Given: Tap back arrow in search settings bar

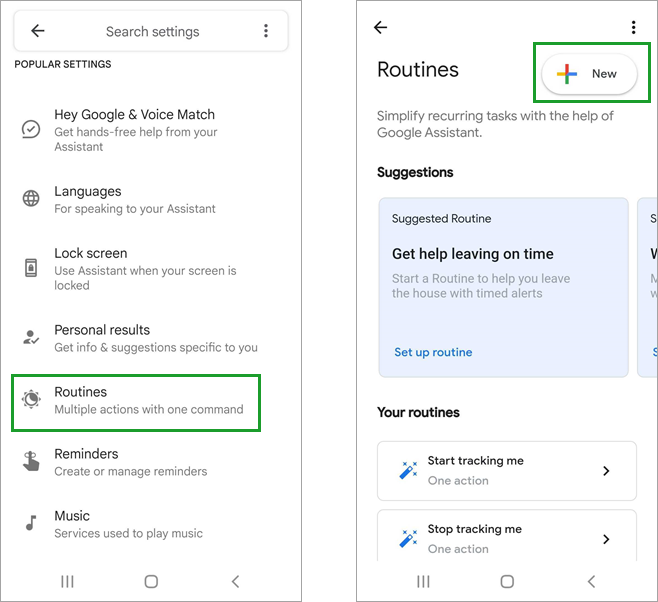Looking at the screenshot, I should 38,31.
